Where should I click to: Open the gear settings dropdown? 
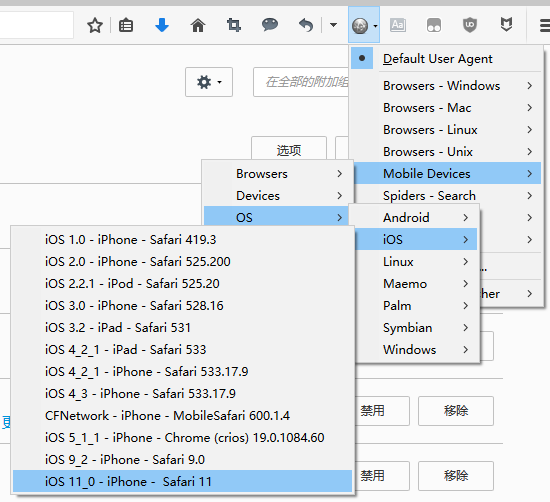[x=209, y=82]
